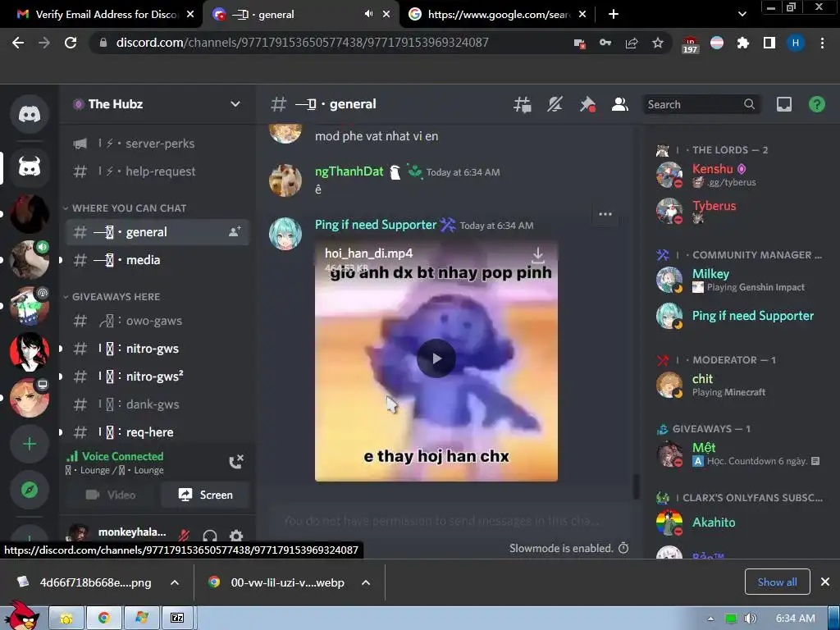Click Show all downloads button

pos(778,582)
